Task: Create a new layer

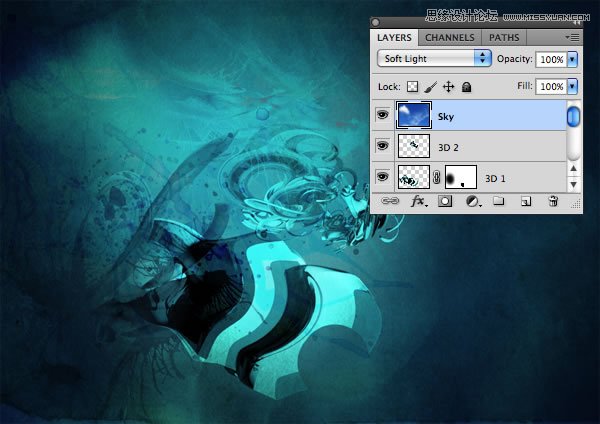Action: [x=525, y=201]
